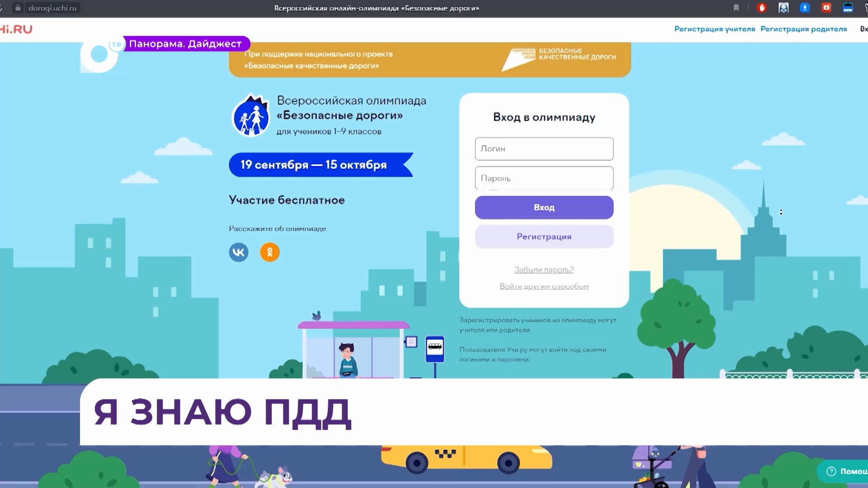Click Войти другим способом link
868x488 pixels.
[x=544, y=286]
